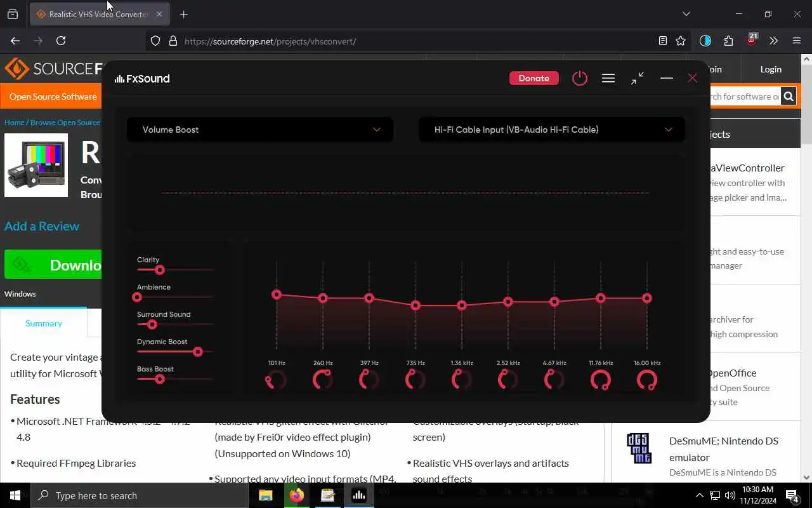This screenshot has height=508, width=812.
Task: Click the Bass Boost slider handle
Action: (x=160, y=379)
